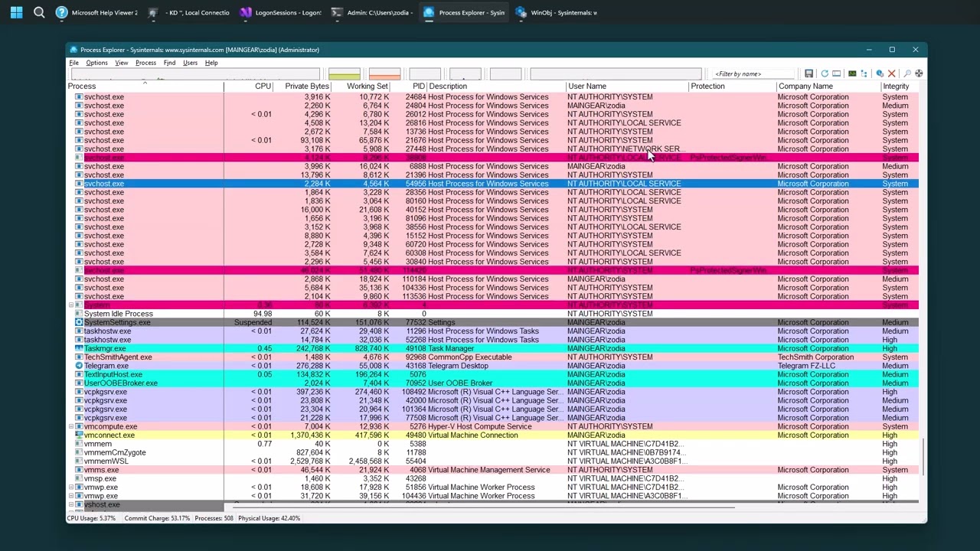Collapse the System process tree node
980x551 pixels.
click(x=71, y=305)
